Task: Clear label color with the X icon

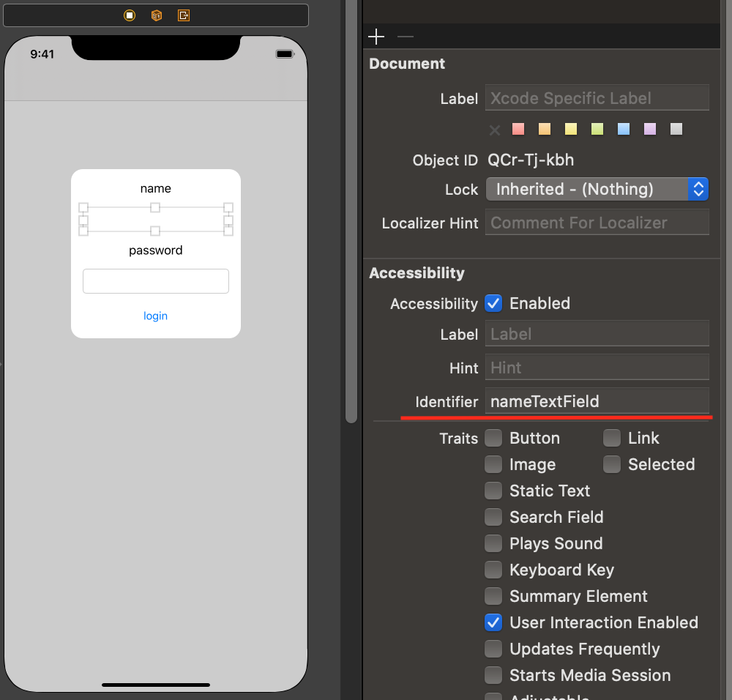Action: pyautogui.click(x=495, y=130)
